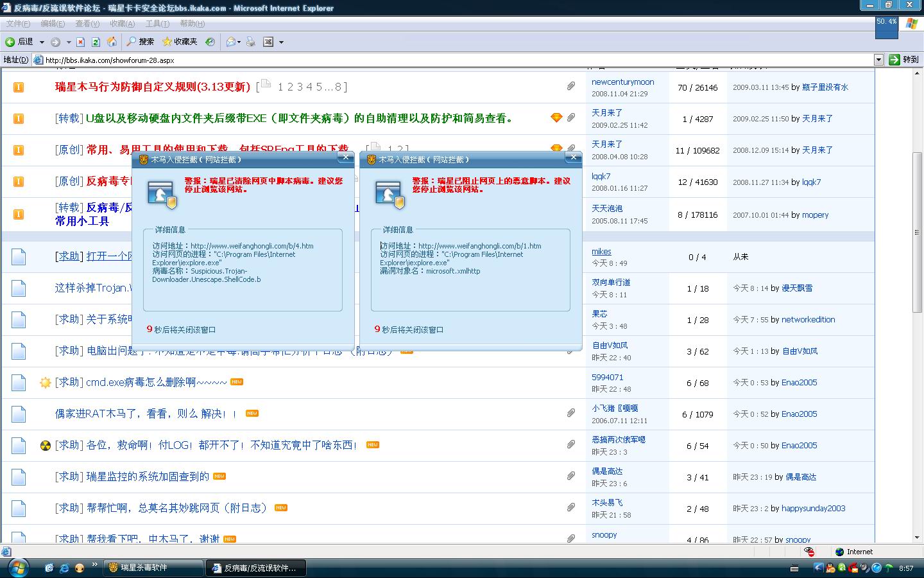
Task: Open the Search (搜索) toolbar button
Action: (x=140, y=42)
